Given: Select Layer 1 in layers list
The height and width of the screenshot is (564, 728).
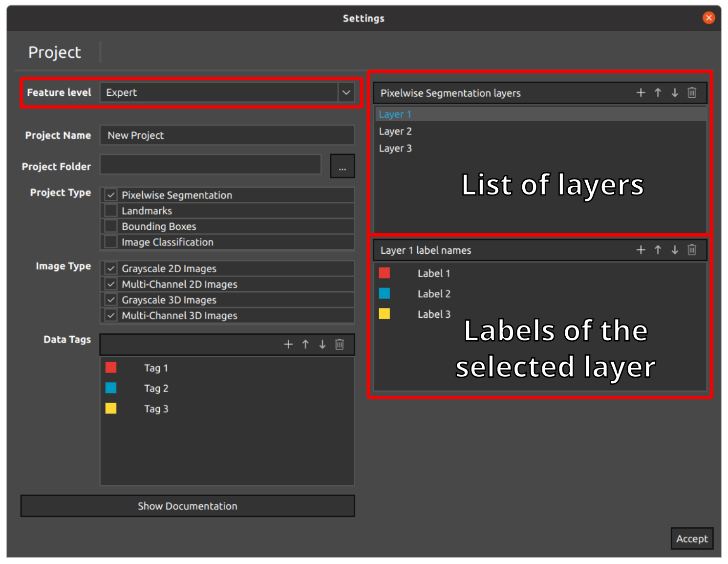Looking at the screenshot, I should [540, 114].
